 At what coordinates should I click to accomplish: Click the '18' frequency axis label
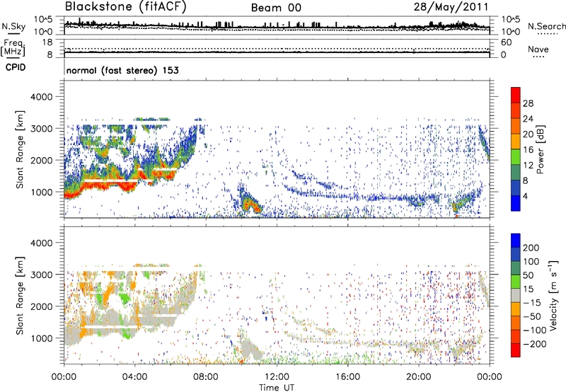[47, 42]
